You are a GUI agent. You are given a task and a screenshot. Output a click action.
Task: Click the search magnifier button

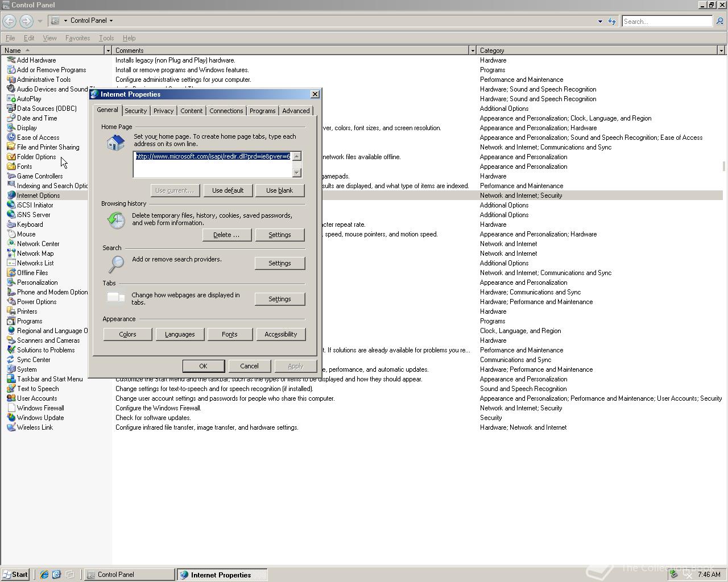(719, 21)
